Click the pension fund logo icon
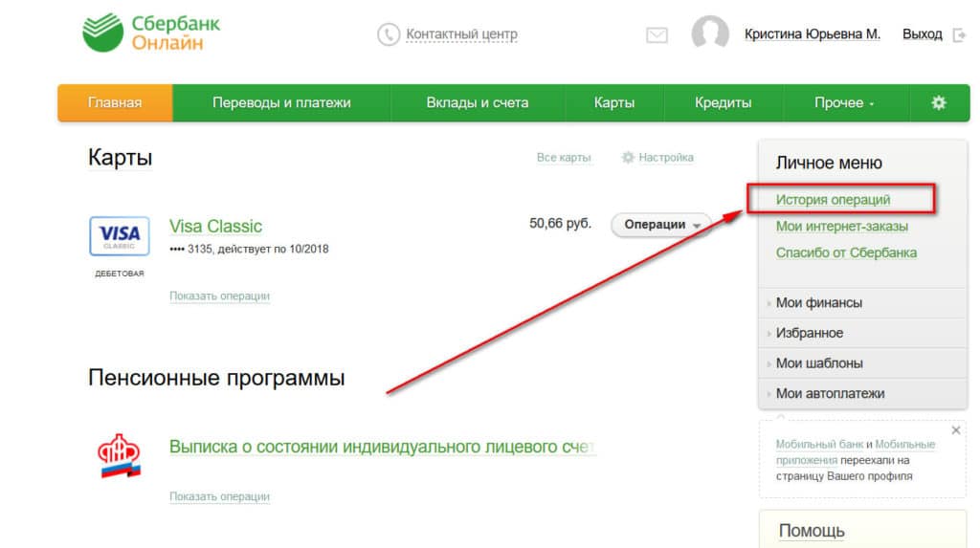Viewport: 980px width, 548px height. click(120, 455)
